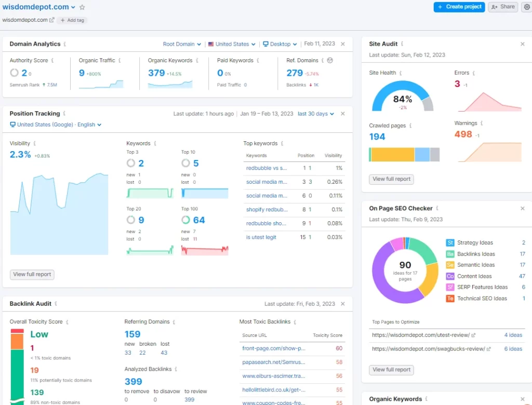Screen dimensions: 532x405
Task: Click Strategy Ideas legend swatch
Action: click(450, 242)
